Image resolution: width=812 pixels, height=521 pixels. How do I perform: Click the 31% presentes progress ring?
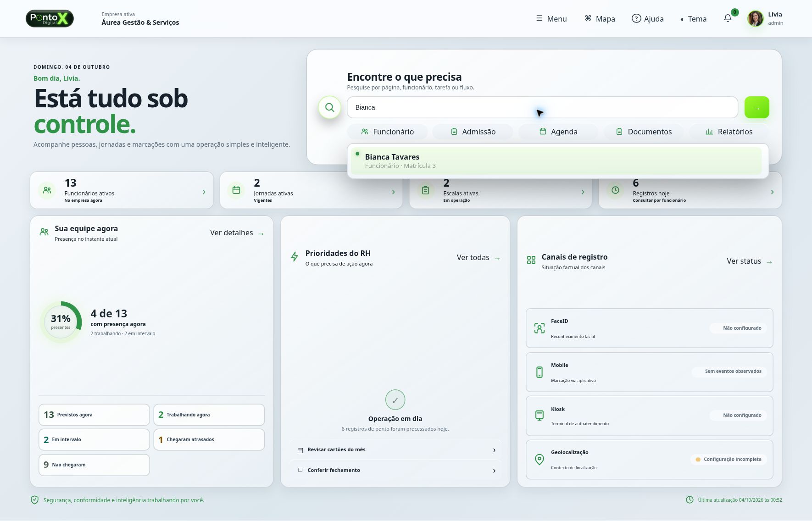(61, 322)
